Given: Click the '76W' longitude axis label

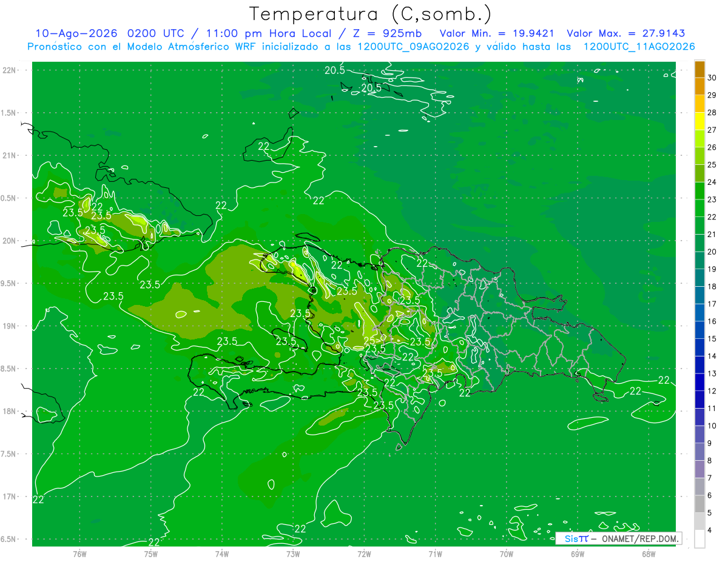Looking at the screenshot, I should (79, 554).
